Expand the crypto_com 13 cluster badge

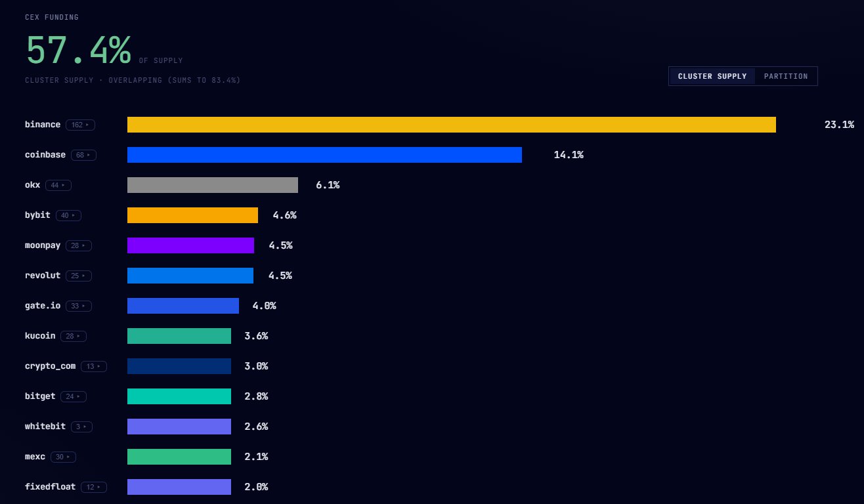[x=94, y=366]
